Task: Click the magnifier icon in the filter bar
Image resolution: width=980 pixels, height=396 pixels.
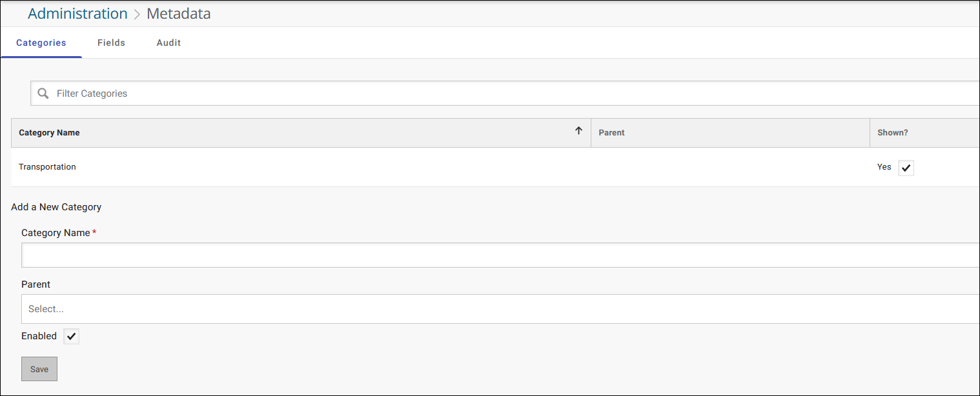Action: point(43,93)
